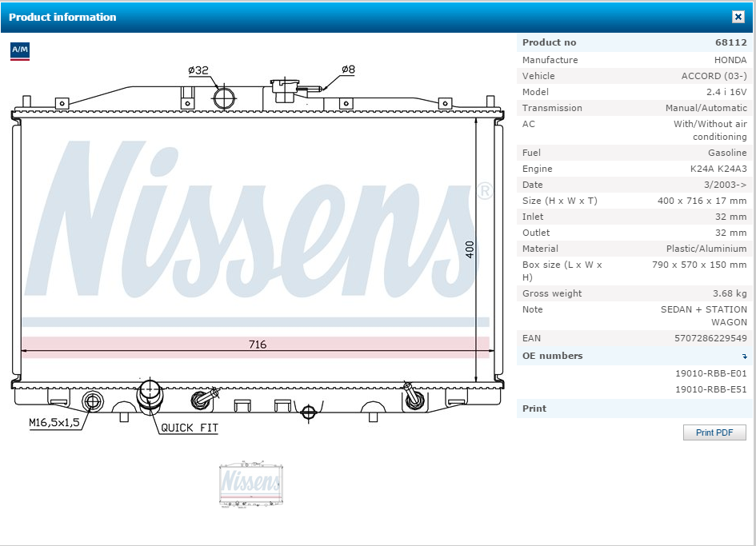756x546 pixels.
Task: Click the Product no label
Action: 549,42
